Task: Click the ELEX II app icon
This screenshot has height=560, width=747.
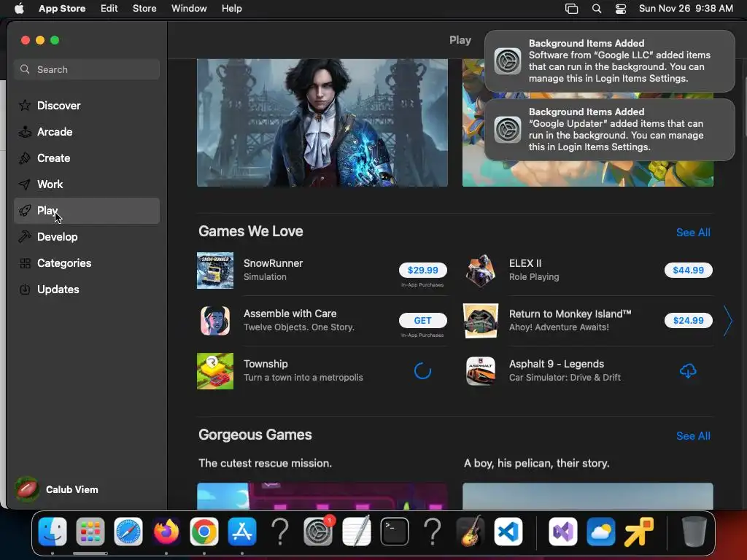Action: click(x=481, y=271)
